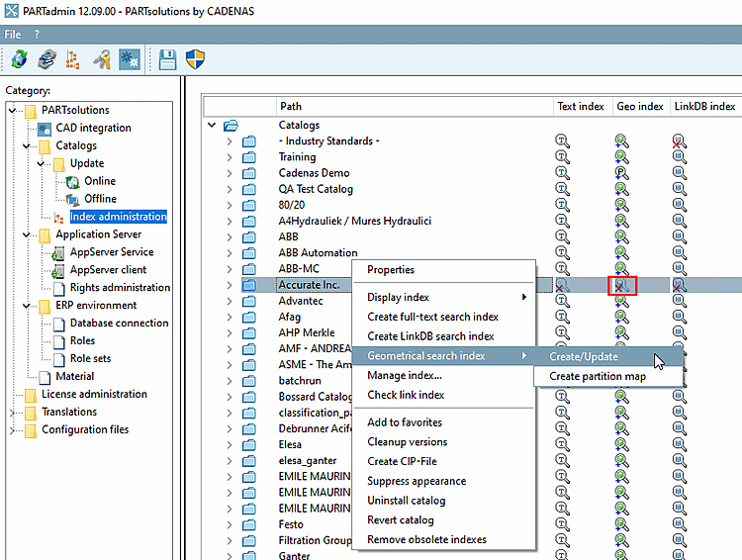Click the globe update icon in toolbar

19,59
